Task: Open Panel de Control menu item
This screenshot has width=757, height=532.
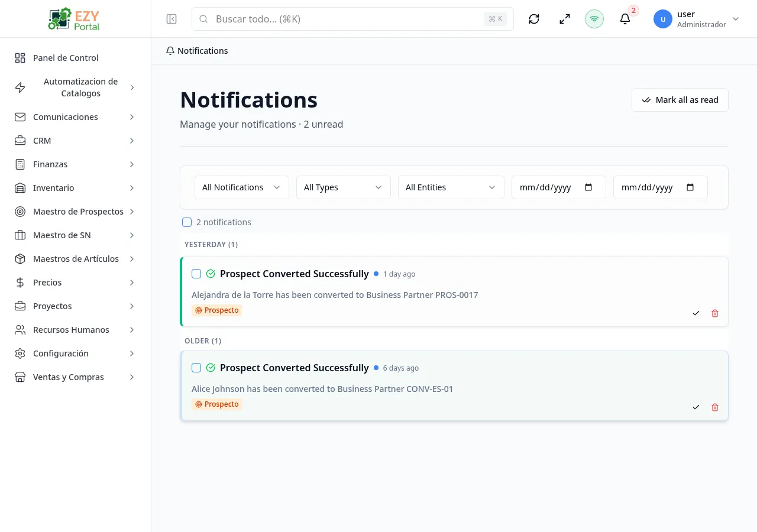Action: pyautogui.click(x=75, y=58)
